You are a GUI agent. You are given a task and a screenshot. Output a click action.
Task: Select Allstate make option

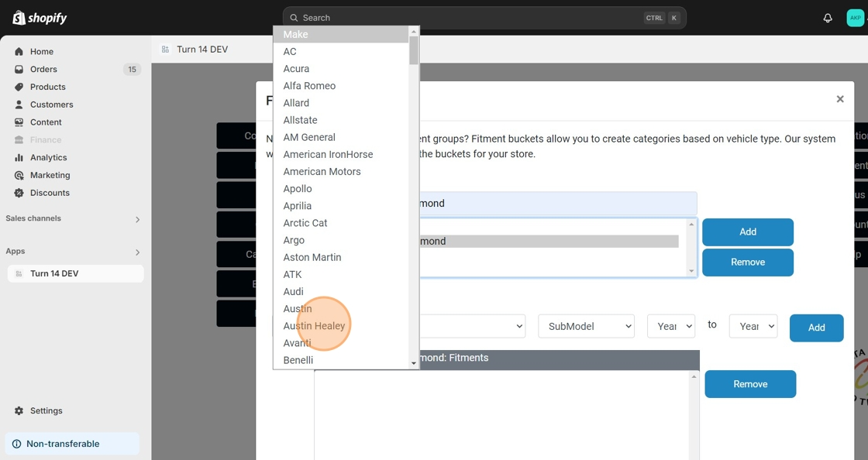(x=340, y=120)
